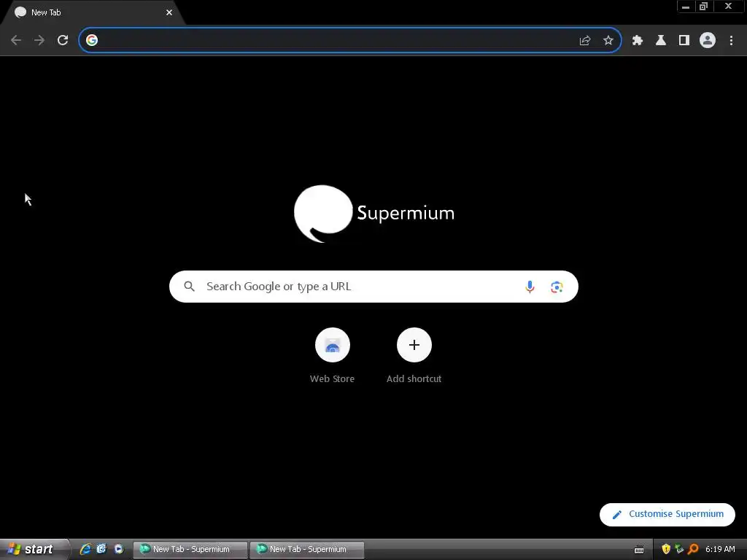Image resolution: width=747 pixels, height=560 pixels.
Task: Click the Google icon in the address bar
Action: click(92, 41)
